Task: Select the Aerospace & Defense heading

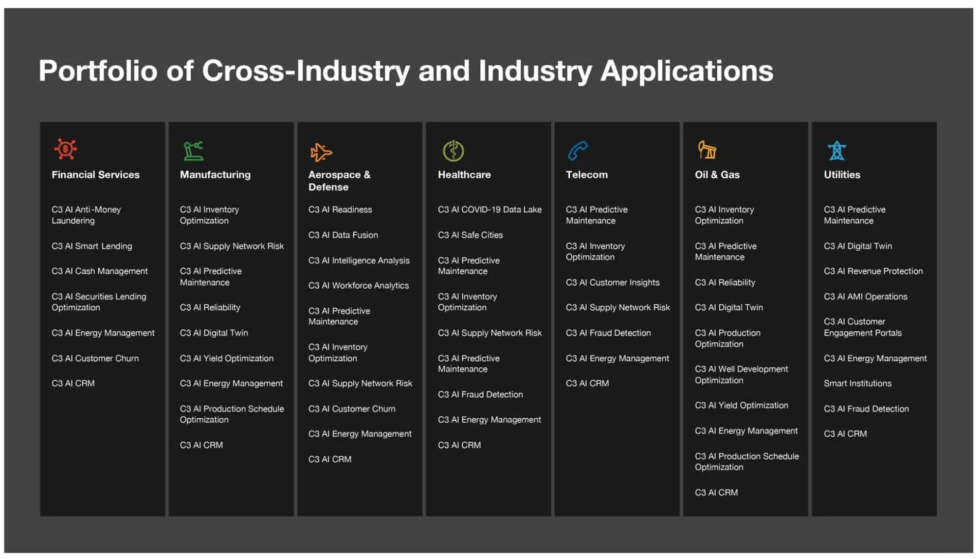Action: pos(339,181)
